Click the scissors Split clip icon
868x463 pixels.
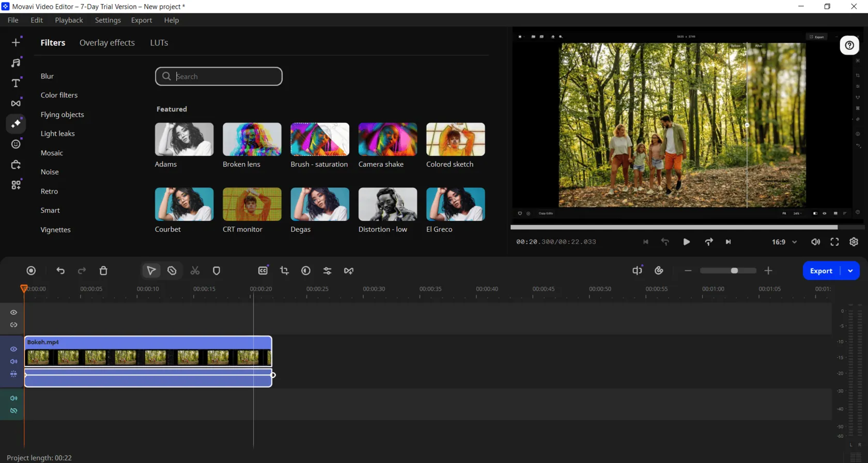[x=195, y=270]
